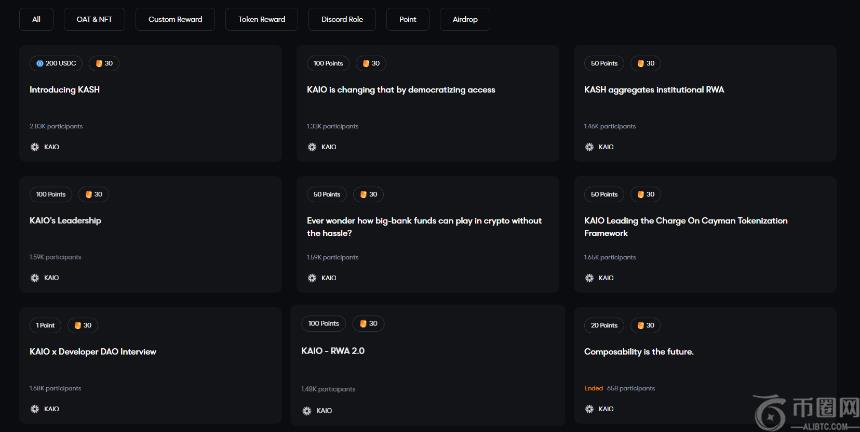Click KAIO name label on KAIO's Leadership card
Image resolution: width=860 pixels, height=432 pixels.
click(x=52, y=278)
